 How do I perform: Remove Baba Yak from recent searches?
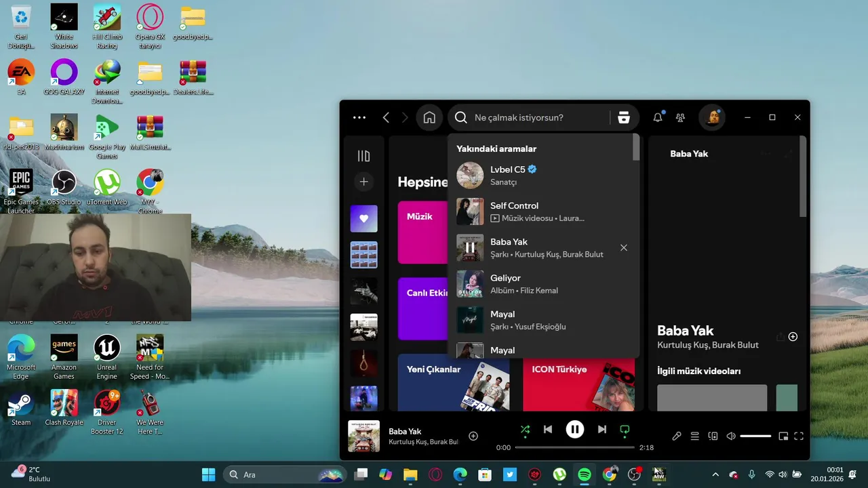(x=624, y=247)
